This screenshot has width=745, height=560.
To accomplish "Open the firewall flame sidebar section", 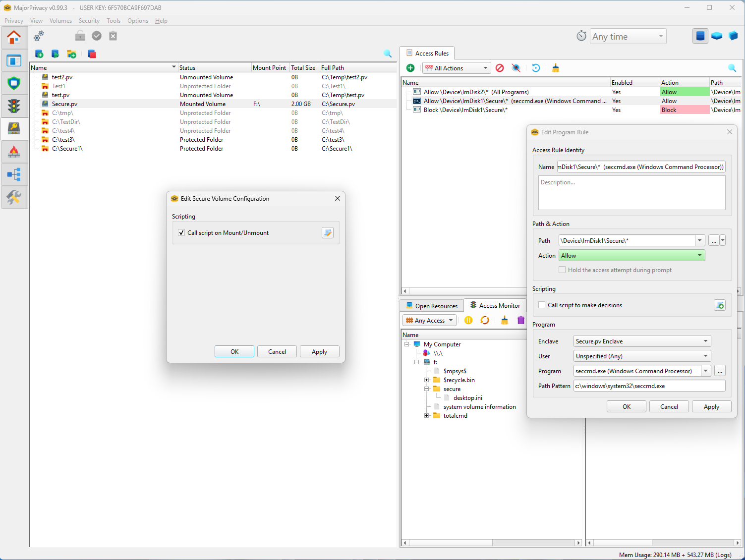I will coord(14,152).
